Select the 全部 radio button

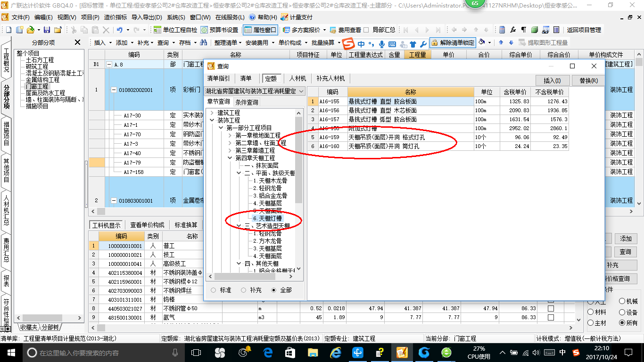pos(273,290)
